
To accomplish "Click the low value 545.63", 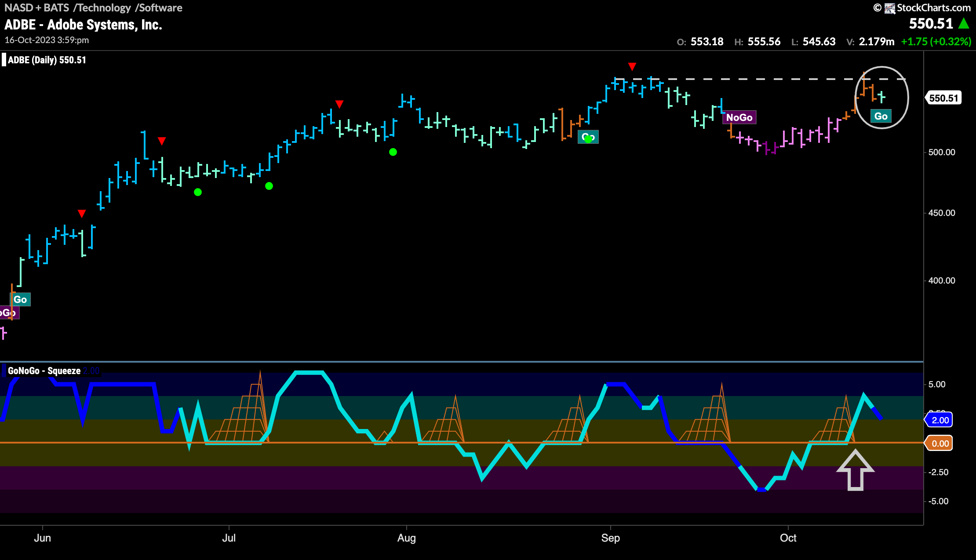I will [x=819, y=42].
